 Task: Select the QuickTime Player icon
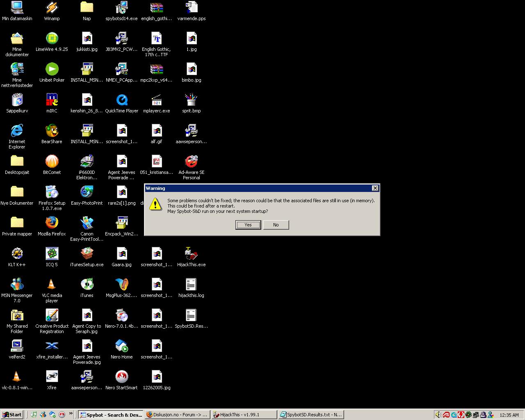coord(122,103)
